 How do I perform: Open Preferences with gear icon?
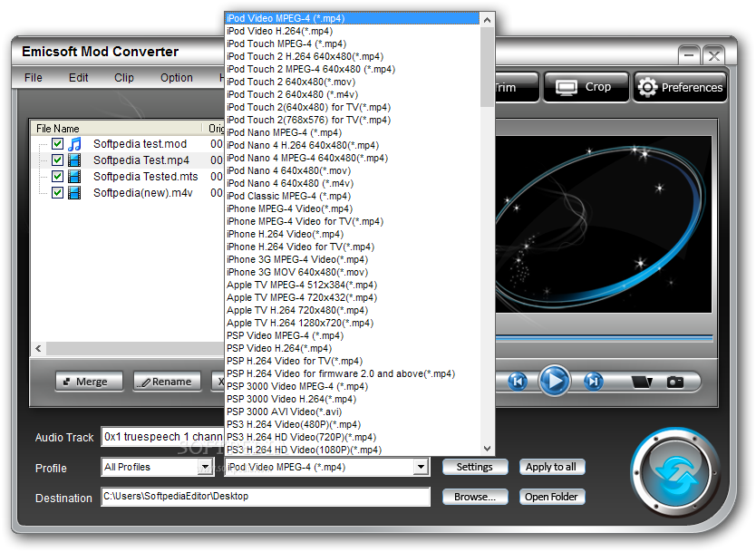[680, 87]
